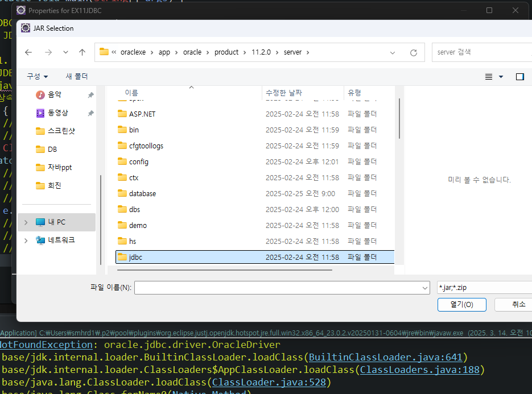Maximize the Properties for EX11JDBC window
The width and height of the screenshot is (532, 394).
[x=489, y=10]
